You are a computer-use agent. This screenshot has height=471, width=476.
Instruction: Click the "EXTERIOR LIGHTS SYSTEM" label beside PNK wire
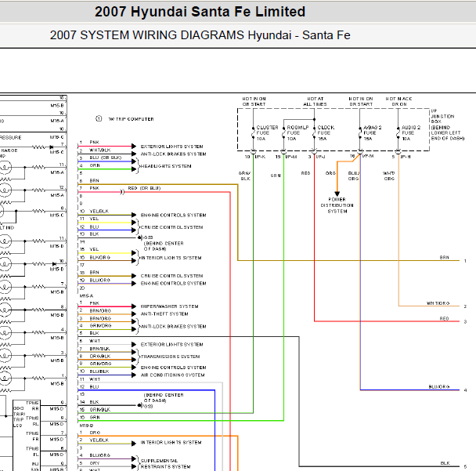coord(171,147)
